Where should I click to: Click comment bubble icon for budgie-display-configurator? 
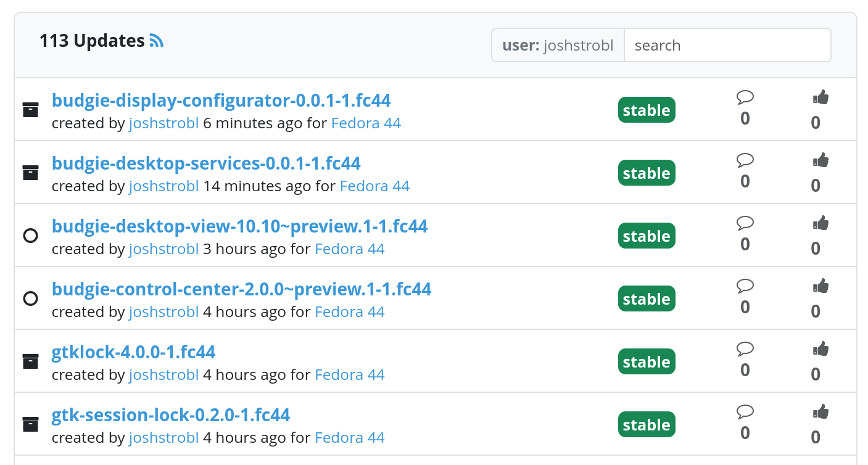pos(745,97)
